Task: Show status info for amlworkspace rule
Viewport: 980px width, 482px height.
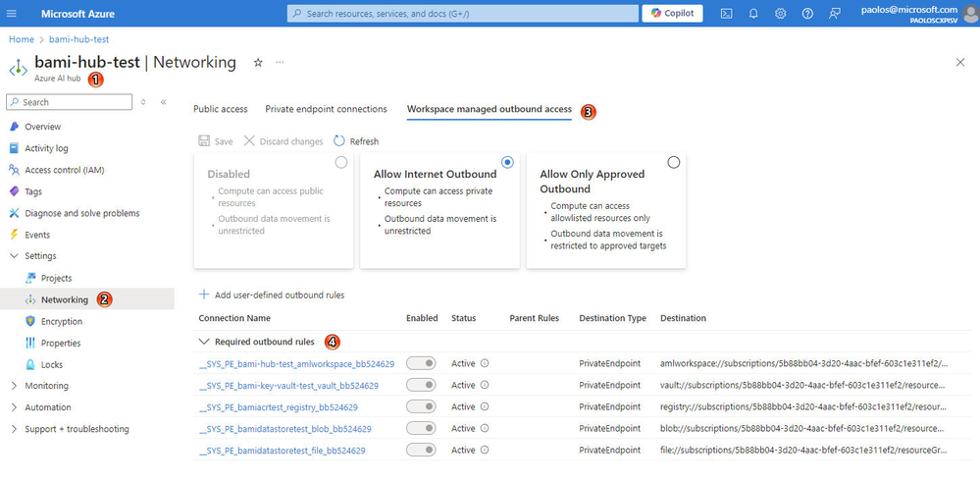Action: pos(485,363)
